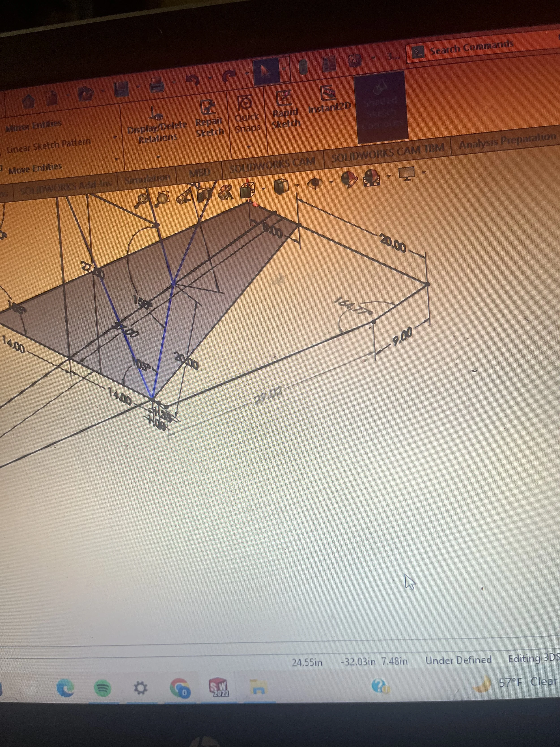Click the Save floppy disk icon
The image size is (560, 747).
coord(121,89)
